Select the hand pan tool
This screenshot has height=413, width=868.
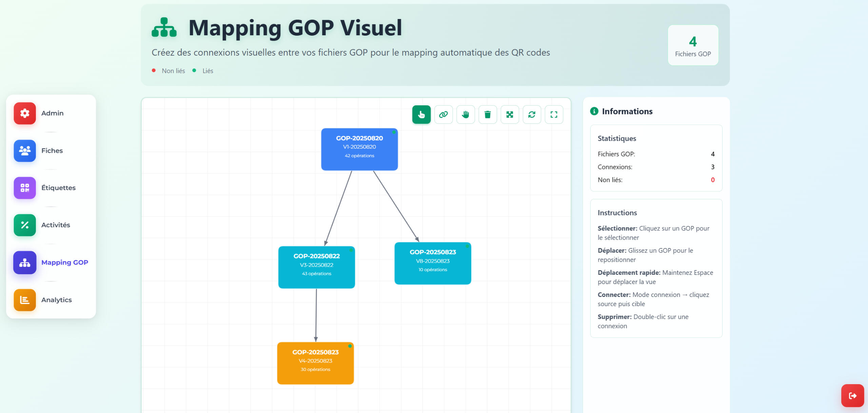pyautogui.click(x=465, y=115)
